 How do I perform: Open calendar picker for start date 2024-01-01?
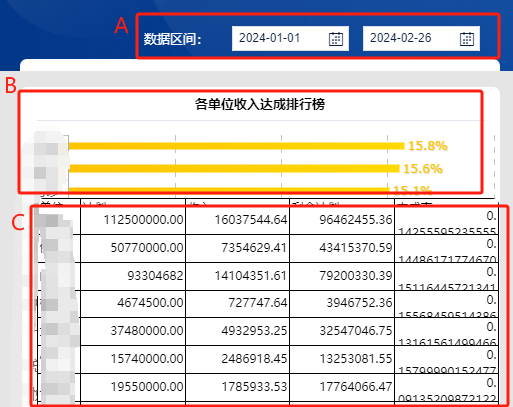pyautogui.click(x=336, y=39)
